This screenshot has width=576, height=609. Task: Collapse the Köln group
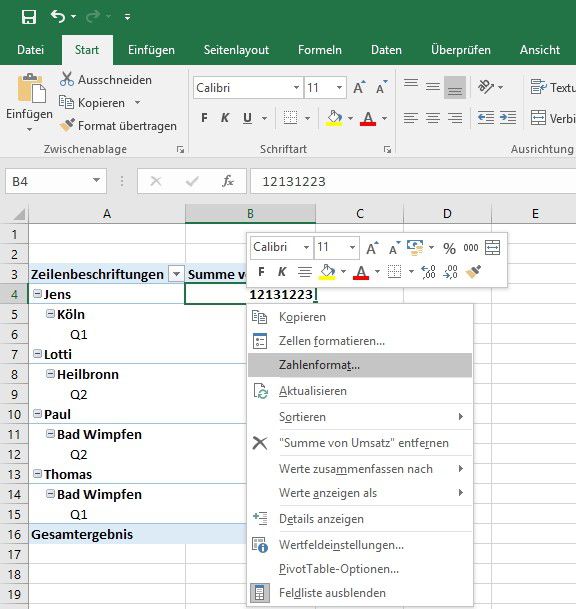[x=50, y=313]
